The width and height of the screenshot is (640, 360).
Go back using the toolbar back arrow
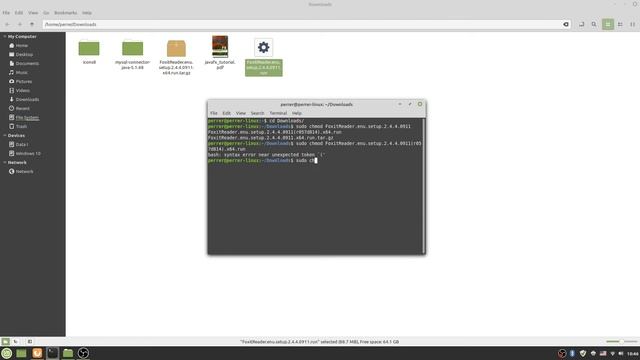(7, 24)
